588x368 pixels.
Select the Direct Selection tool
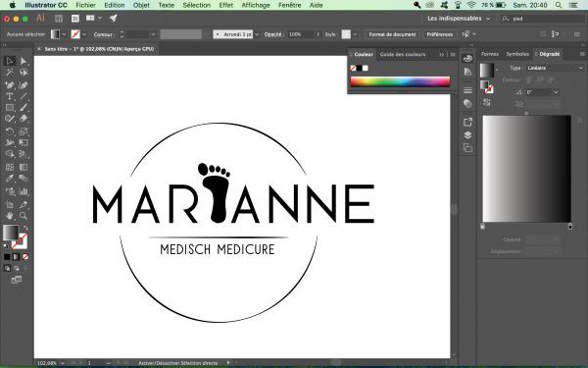point(24,61)
